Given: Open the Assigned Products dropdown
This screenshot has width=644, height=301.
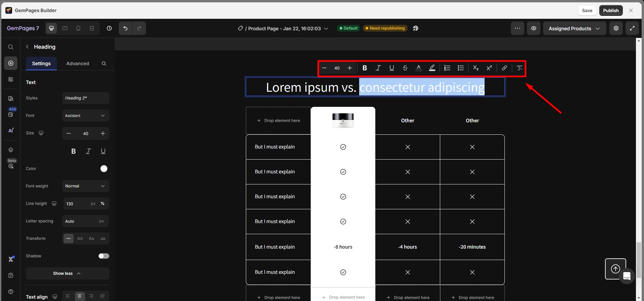Looking at the screenshot, I should click(574, 29).
